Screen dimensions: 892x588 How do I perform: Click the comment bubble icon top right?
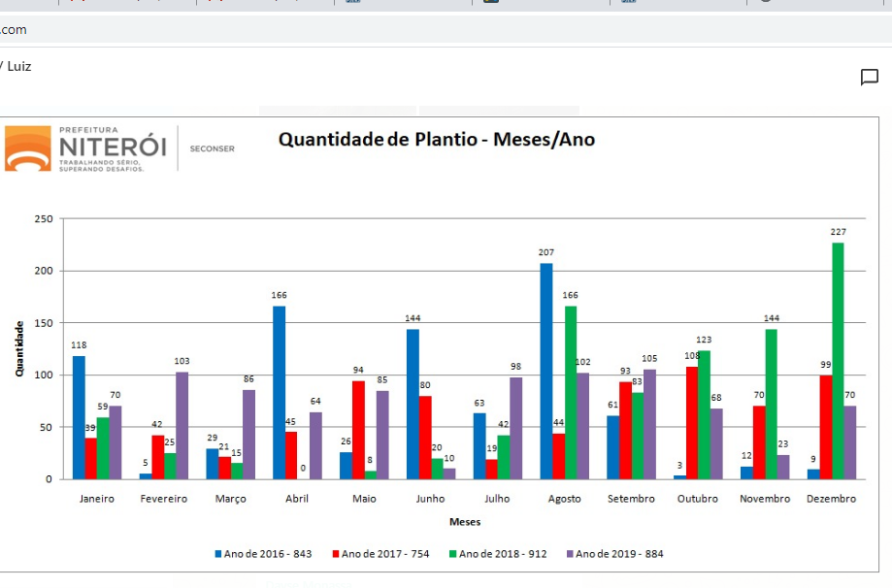point(869,77)
